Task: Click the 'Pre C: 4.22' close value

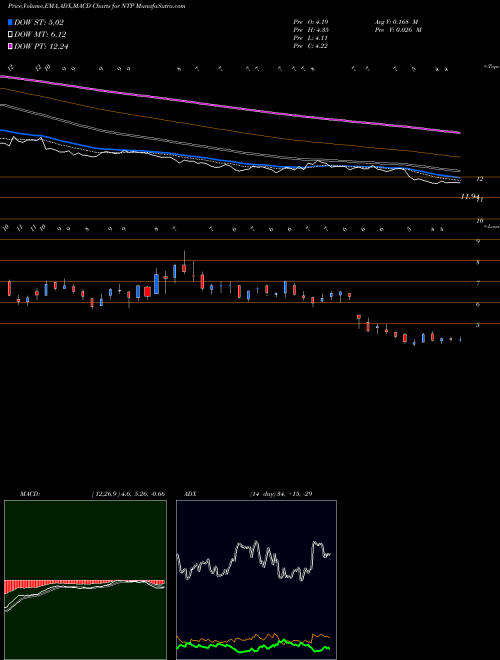Action: click(x=310, y=46)
